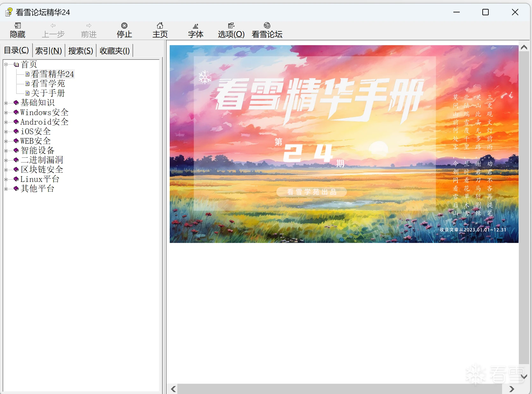Select the 区块链安全 label in the tree
The image size is (532, 394).
coord(42,169)
